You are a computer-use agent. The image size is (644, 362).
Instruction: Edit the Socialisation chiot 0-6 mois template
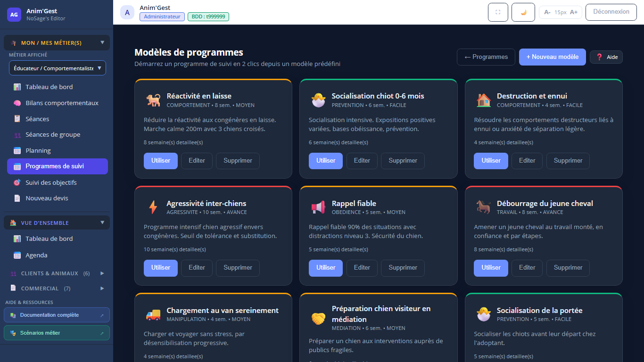(362, 161)
